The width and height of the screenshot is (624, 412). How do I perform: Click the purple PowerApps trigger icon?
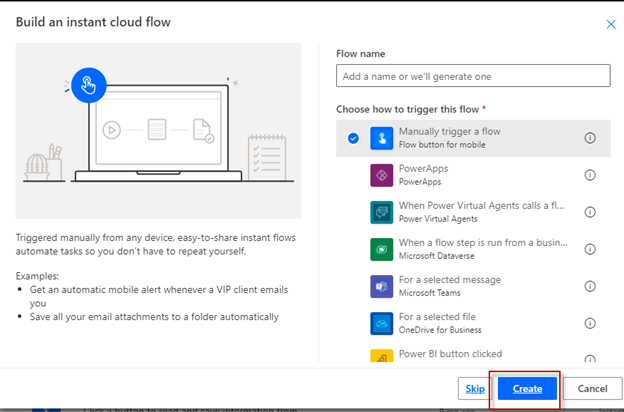click(381, 175)
